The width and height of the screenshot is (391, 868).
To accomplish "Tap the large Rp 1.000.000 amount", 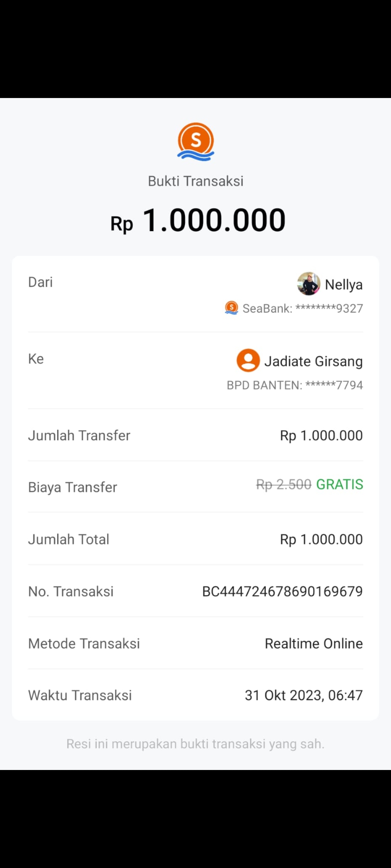I will pyautogui.click(x=198, y=220).
